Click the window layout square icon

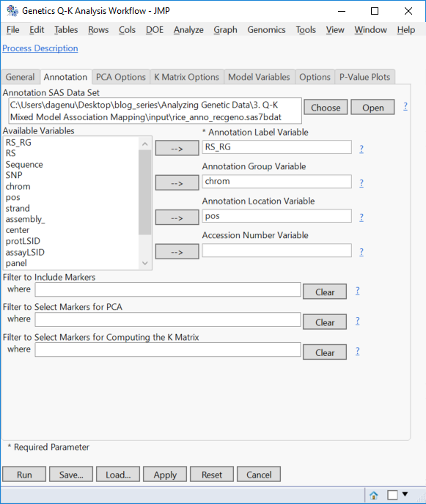point(392,495)
